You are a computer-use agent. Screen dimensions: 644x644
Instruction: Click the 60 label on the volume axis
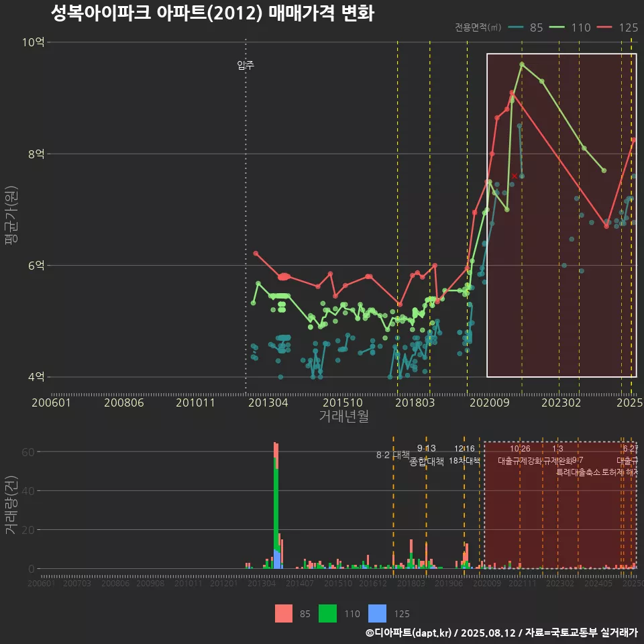point(28,451)
